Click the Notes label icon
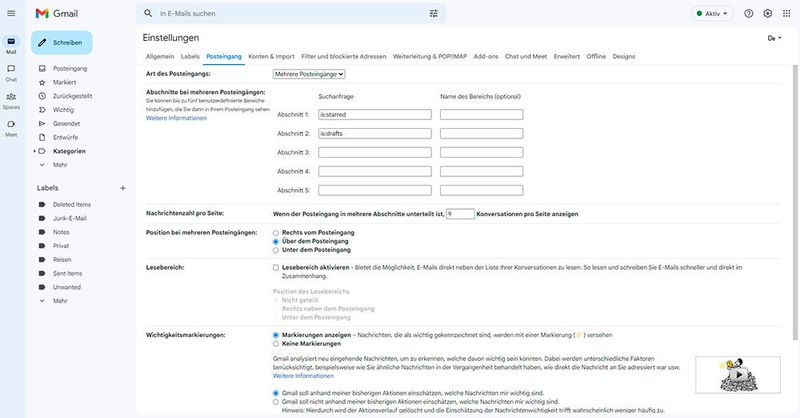 pos(42,232)
